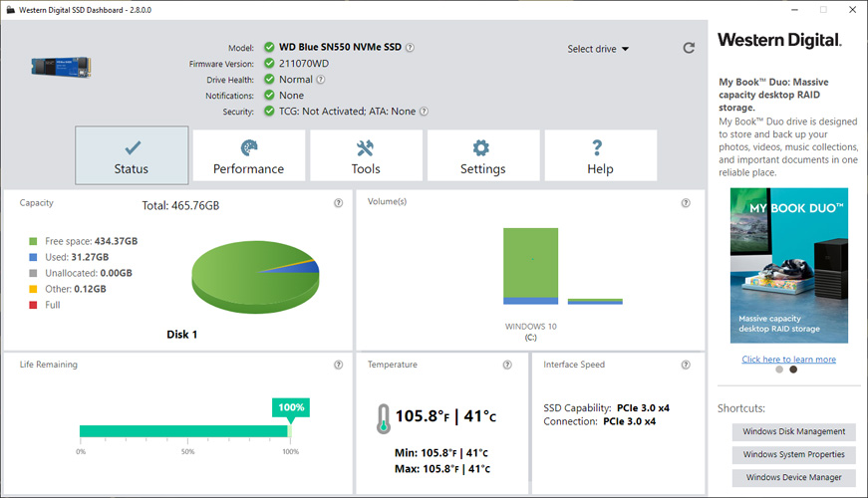The height and width of the screenshot is (498, 868).
Task: Open the Interface Speed help icon
Action: 686,365
